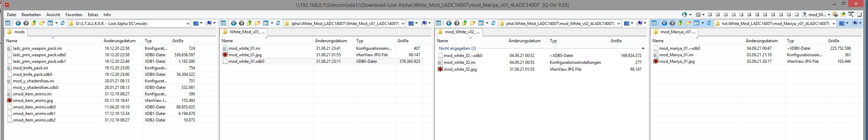Click the inet question mark icon

coord(805,14)
